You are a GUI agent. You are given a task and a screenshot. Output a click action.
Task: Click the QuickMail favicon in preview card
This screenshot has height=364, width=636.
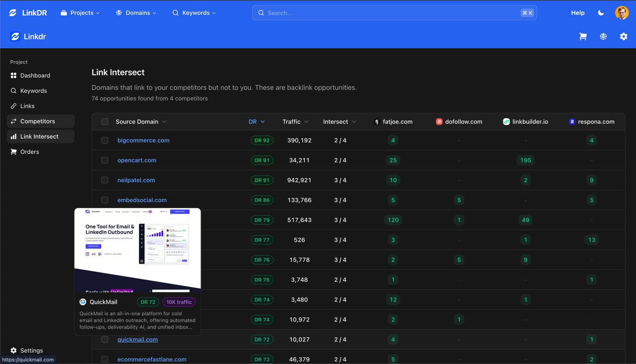[x=83, y=302]
